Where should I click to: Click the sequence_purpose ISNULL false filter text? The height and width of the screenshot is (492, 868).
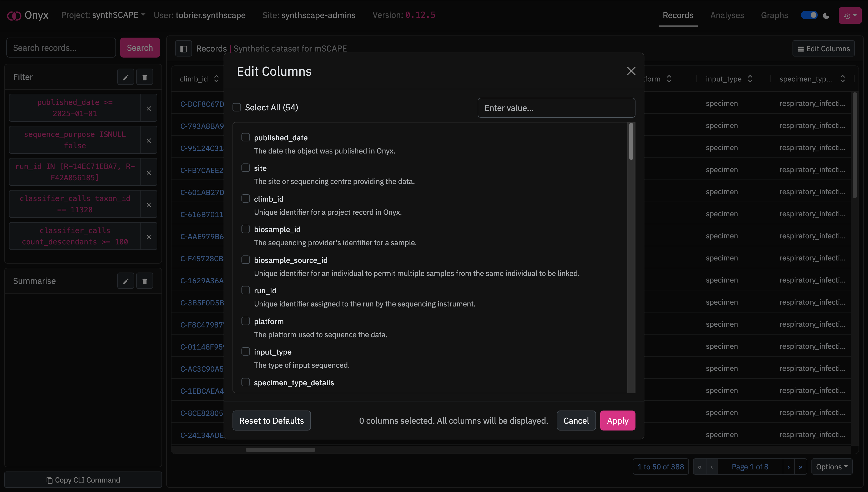click(x=75, y=140)
